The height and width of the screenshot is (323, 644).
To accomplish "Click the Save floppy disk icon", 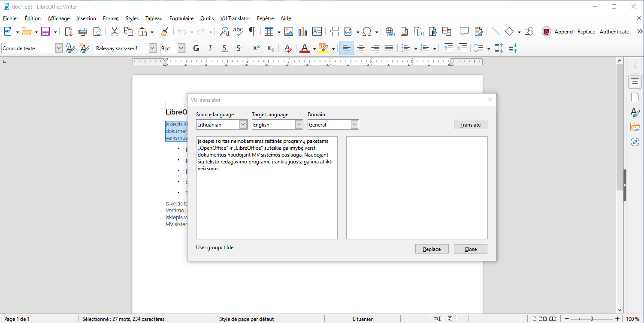I will (x=45, y=31).
